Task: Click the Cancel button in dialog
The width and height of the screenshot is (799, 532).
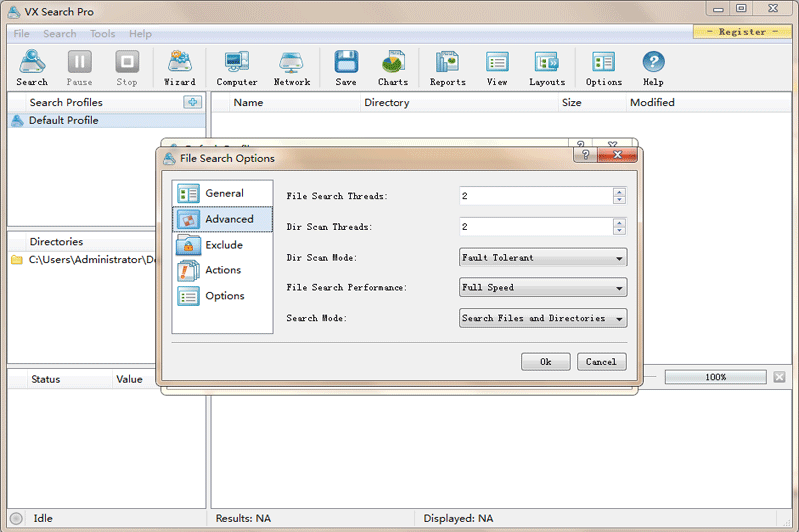Action: 601,362
